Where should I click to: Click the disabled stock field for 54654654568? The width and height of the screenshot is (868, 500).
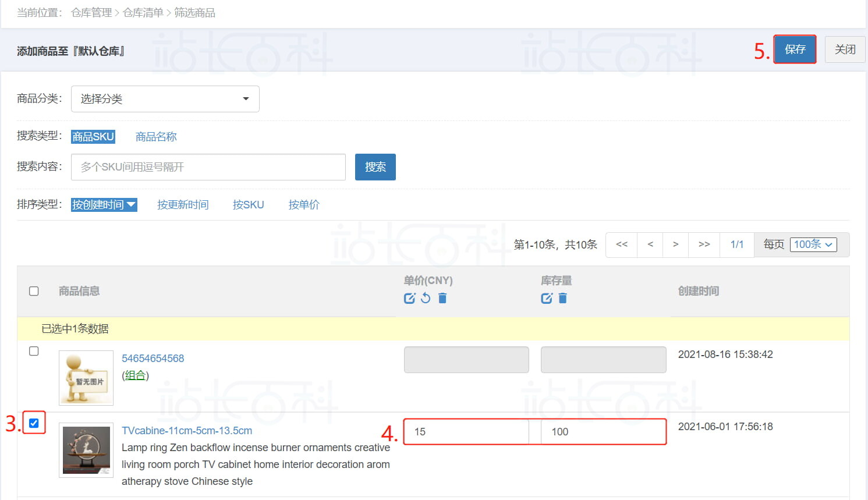click(604, 360)
